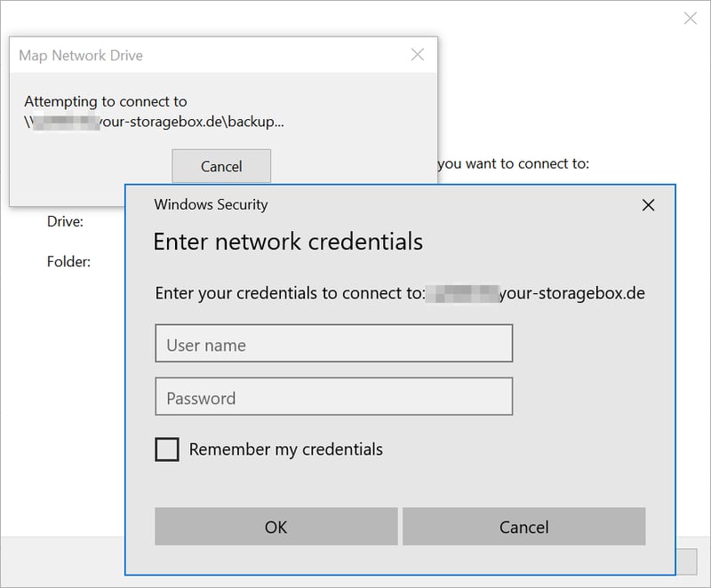Close the background wizard window
The height and width of the screenshot is (588, 711).
tap(690, 18)
